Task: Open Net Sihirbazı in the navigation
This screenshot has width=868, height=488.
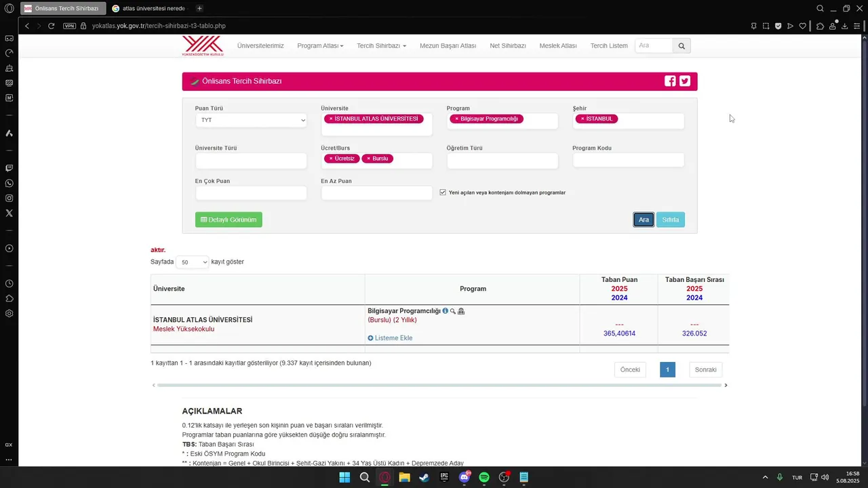Action: tap(508, 45)
